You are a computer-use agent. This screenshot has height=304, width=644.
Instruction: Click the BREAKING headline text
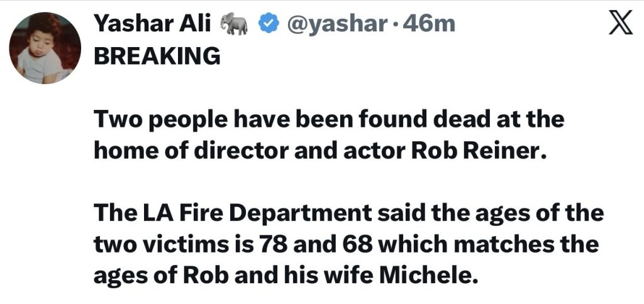(x=157, y=56)
